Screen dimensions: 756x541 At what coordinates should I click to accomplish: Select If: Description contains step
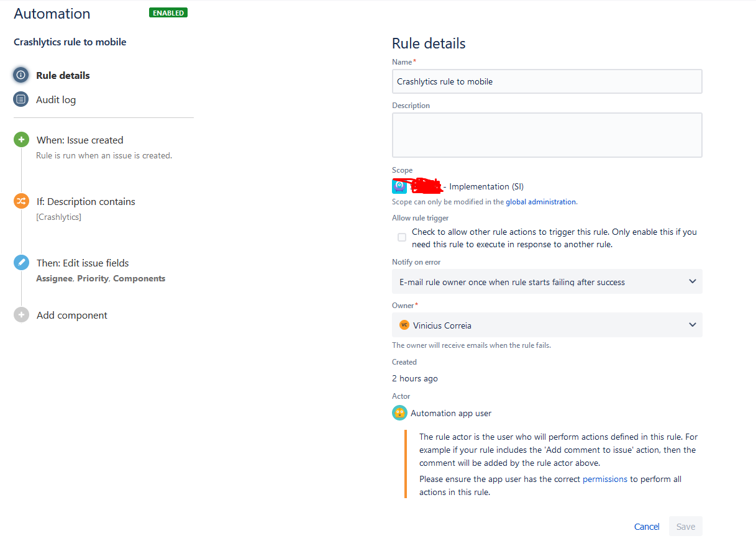pyautogui.click(x=86, y=201)
